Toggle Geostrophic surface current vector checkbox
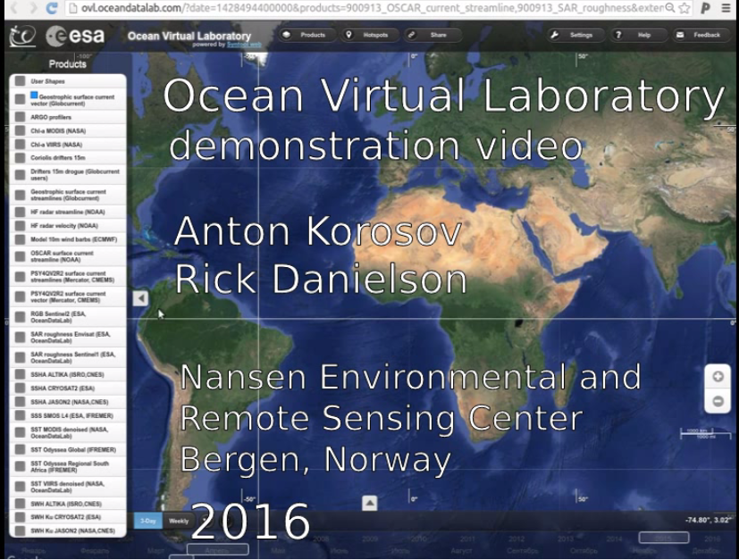The height and width of the screenshot is (560, 739). [x=20, y=99]
